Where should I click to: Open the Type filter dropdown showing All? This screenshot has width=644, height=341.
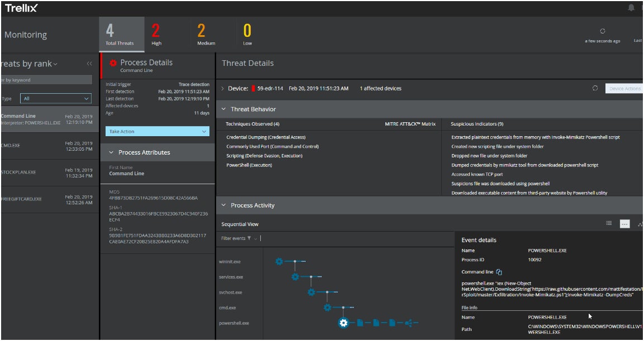[x=56, y=98]
